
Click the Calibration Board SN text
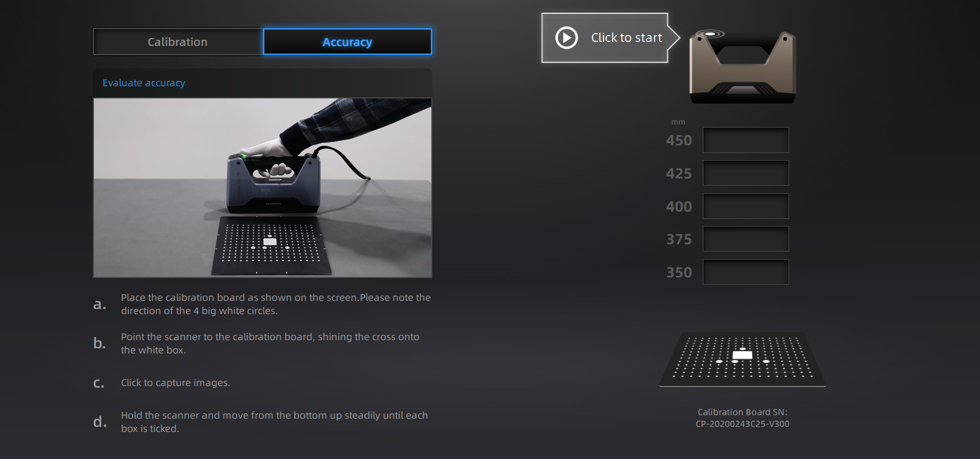[x=743, y=418]
